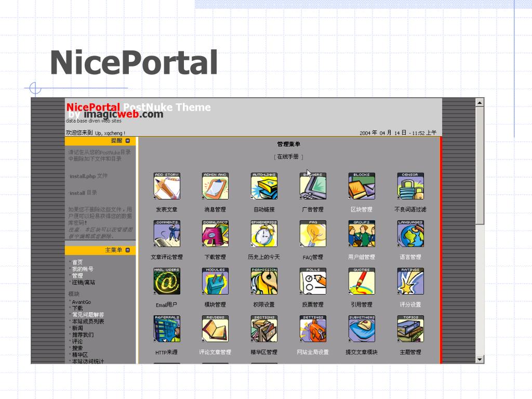Click the 不良词语过滤 text label
532x399 pixels.
(410, 210)
